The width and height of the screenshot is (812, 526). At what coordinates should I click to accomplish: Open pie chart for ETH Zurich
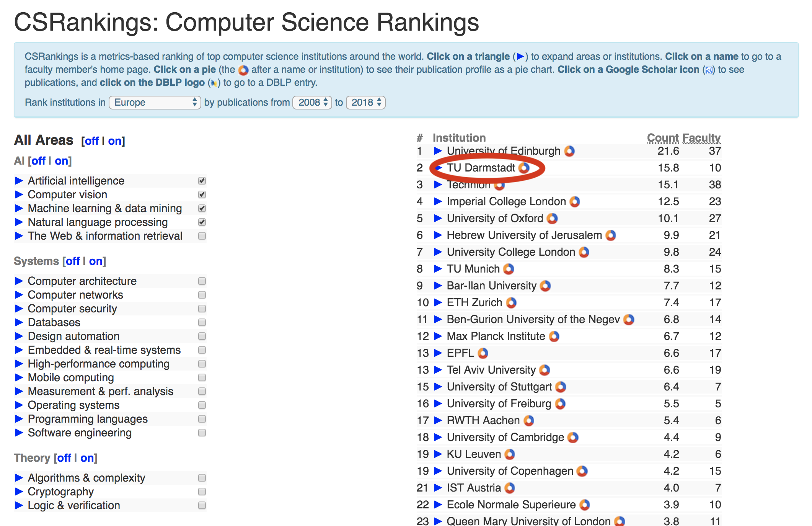511,302
